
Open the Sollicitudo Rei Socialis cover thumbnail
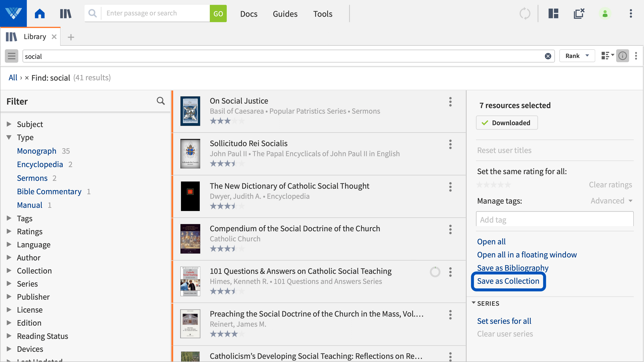[190, 154]
